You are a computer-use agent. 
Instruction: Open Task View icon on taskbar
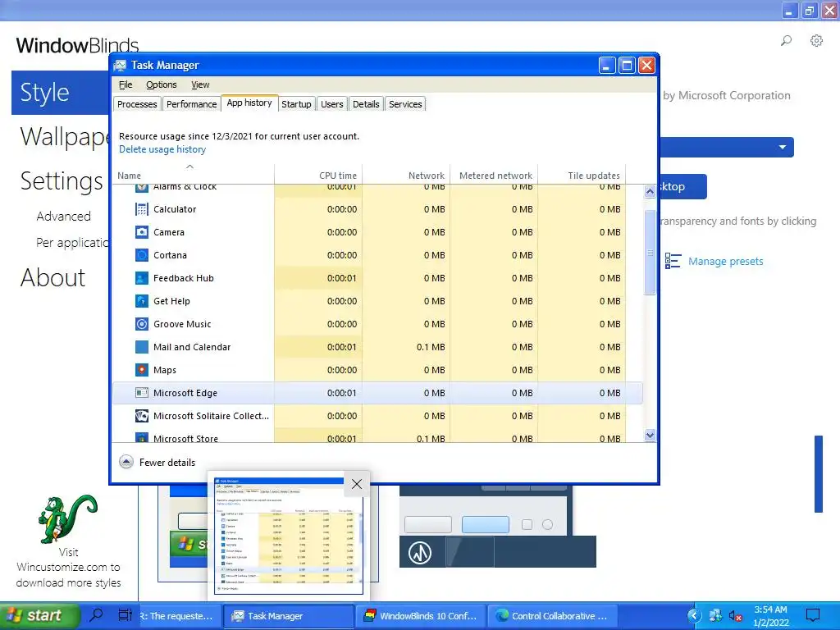125,615
